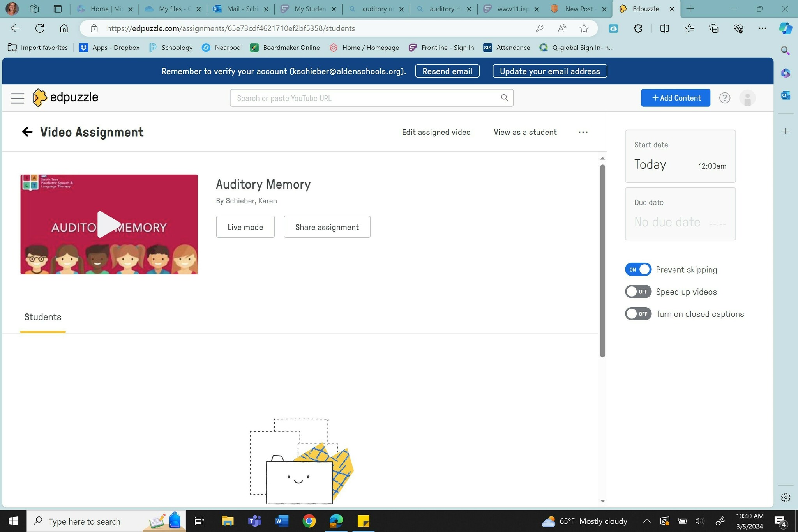Open Microsoft Edge sidebar settings gear
Screen dimensions: 798x532
pyautogui.click(x=786, y=497)
